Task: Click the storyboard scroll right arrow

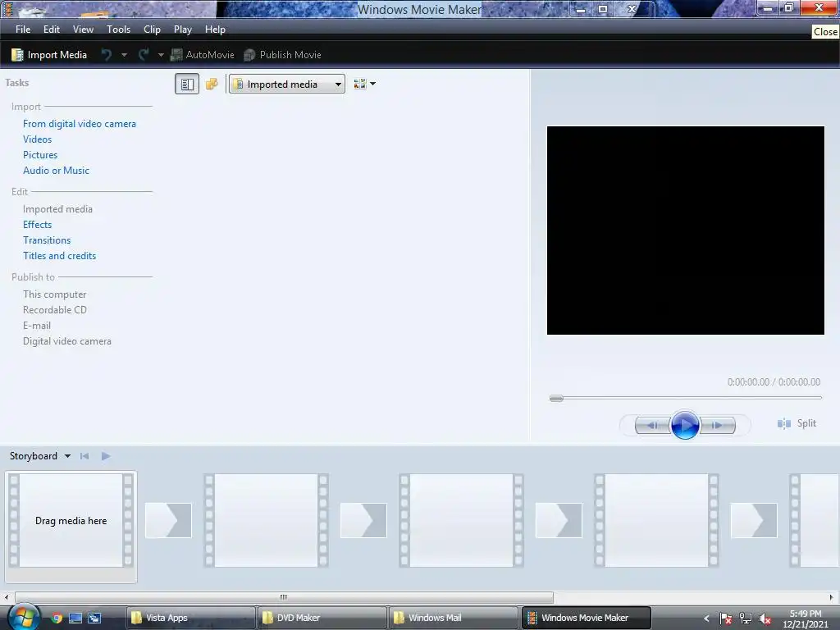Action: click(832, 597)
